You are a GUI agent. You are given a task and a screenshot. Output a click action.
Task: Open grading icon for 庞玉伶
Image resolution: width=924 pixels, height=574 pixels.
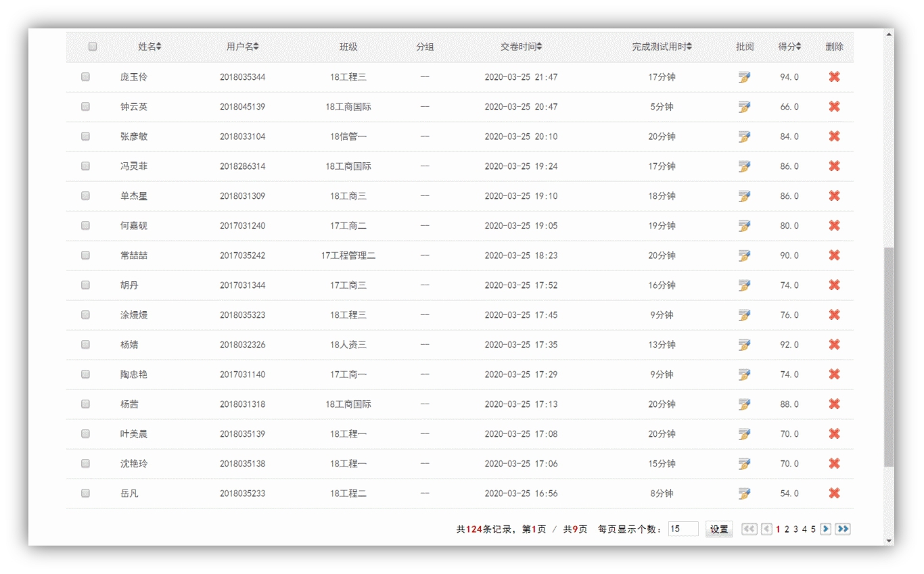pos(744,77)
